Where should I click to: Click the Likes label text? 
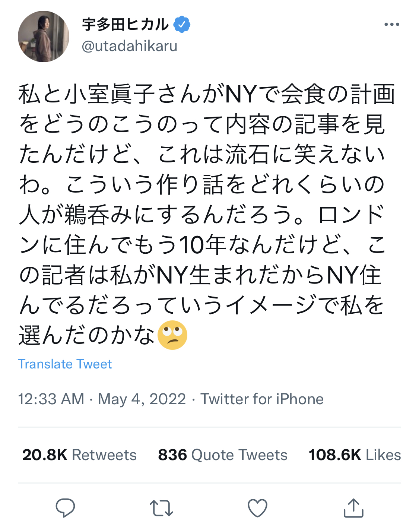[383, 455]
